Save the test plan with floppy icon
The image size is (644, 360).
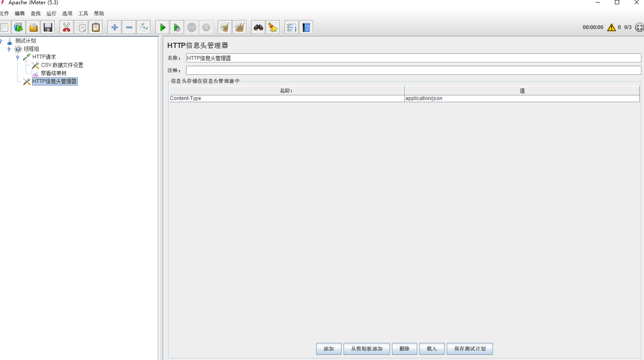tap(48, 27)
